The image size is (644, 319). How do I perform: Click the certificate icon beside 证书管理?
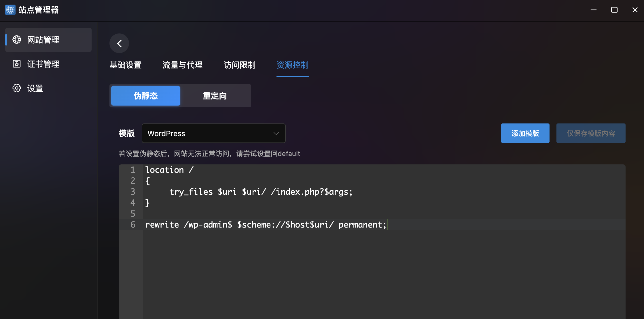pyautogui.click(x=17, y=64)
